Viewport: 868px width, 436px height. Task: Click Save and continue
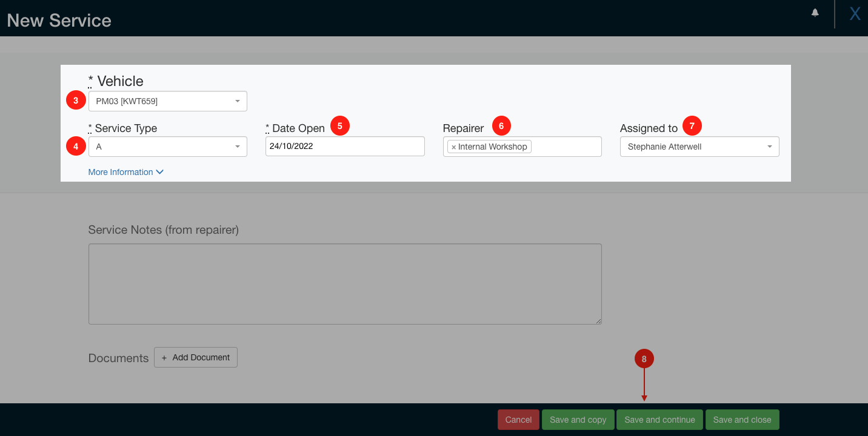(659, 420)
